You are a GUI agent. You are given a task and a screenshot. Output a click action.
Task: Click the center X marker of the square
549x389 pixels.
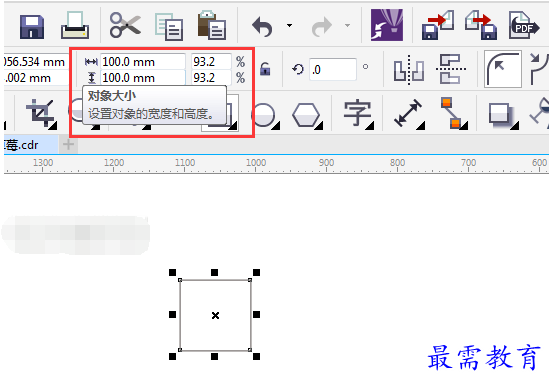tap(215, 315)
